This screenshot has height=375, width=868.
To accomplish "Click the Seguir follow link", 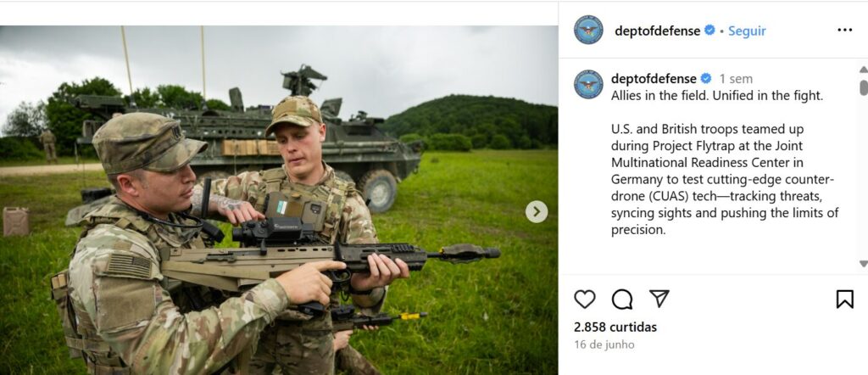I will [747, 31].
